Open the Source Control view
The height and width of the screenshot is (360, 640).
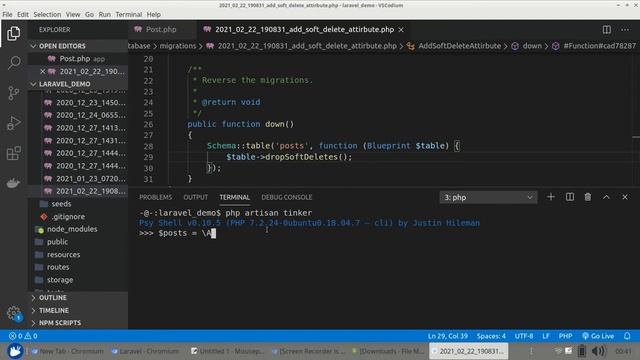click(x=13, y=93)
